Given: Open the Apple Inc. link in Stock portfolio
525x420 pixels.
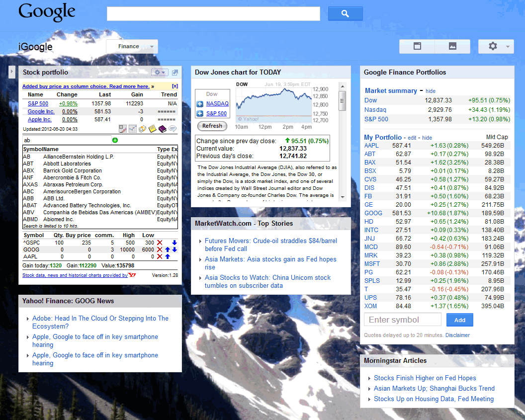Looking at the screenshot, I should click(x=39, y=119).
